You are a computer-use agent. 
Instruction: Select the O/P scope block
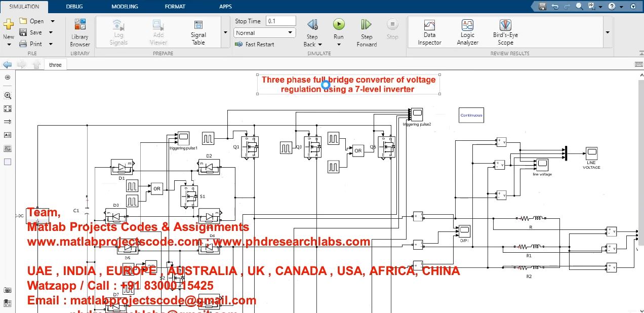click(x=464, y=230)
